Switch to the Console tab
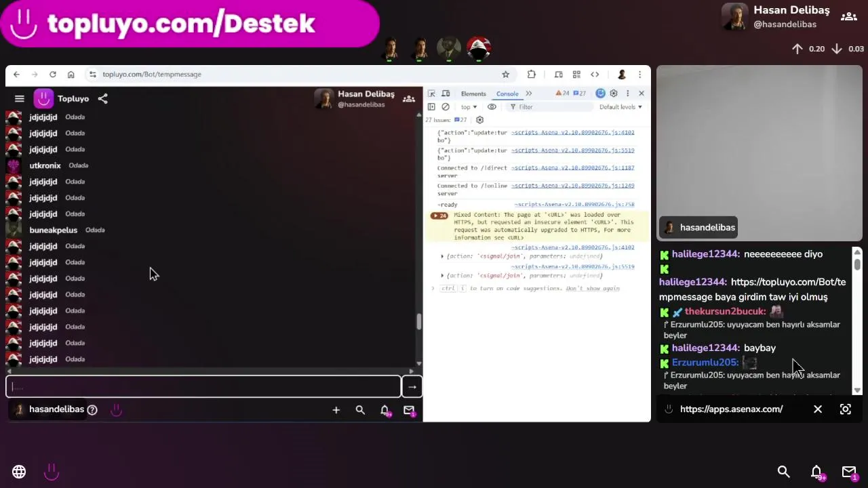The width and height of the screenshot is (868, 488). 507,94
